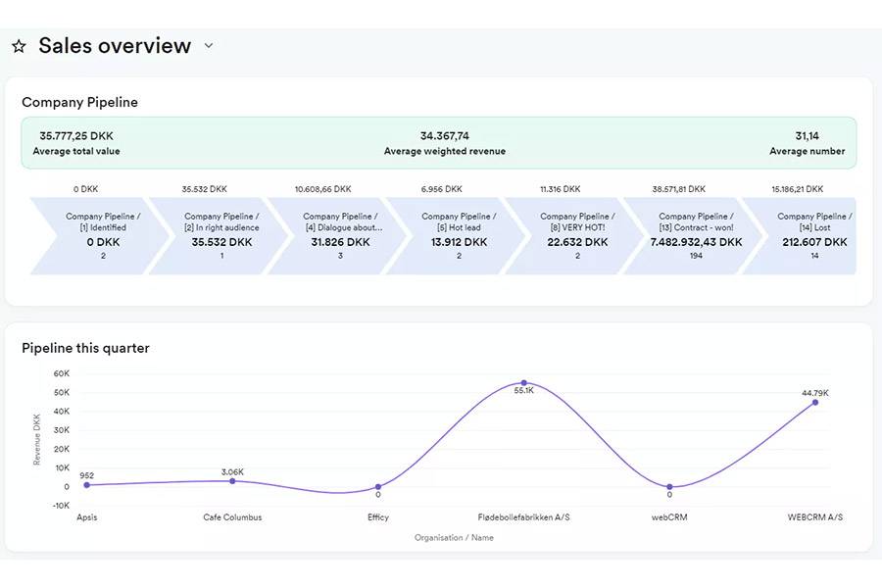Click the 35.777,25 DKK average total value

[x=76, y=135]
